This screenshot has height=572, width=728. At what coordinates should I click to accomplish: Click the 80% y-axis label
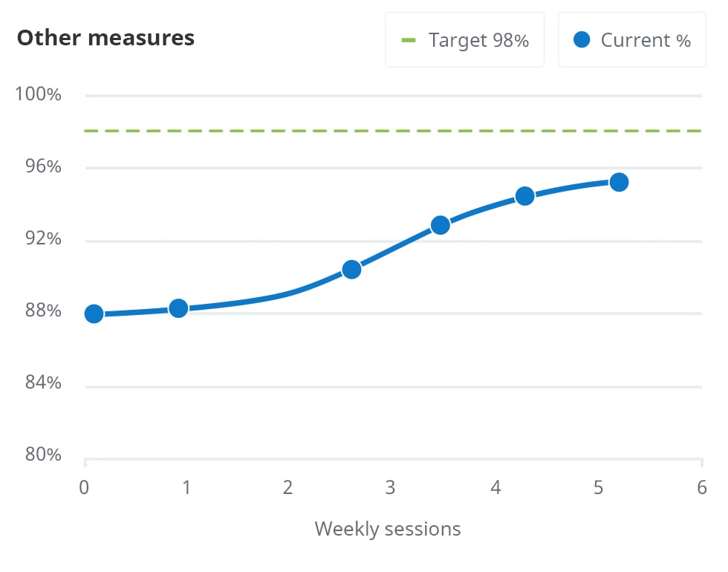coord(41,455)
